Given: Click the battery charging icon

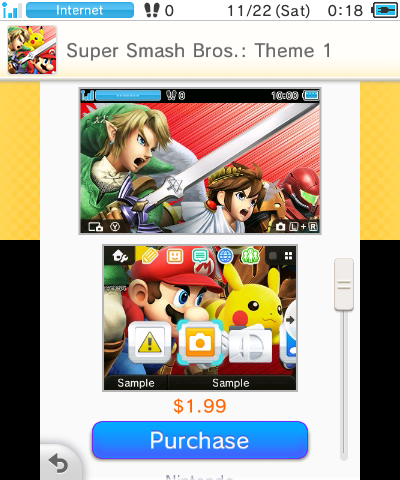Looking at the screenshot, I should click(385, 10).
